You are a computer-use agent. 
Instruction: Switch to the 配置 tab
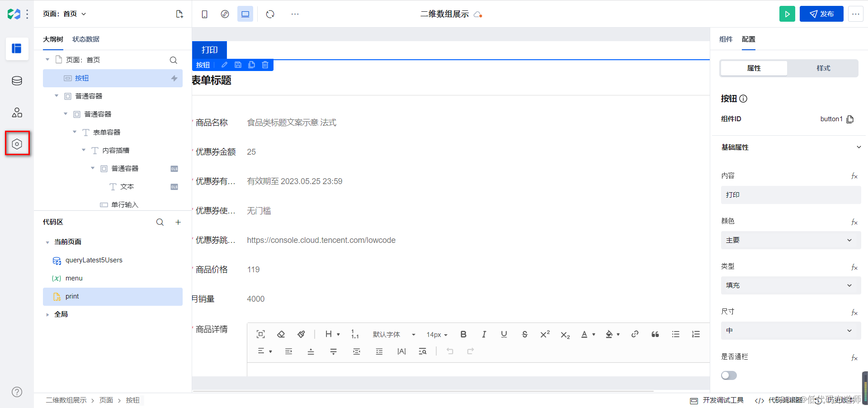(749, 39)
